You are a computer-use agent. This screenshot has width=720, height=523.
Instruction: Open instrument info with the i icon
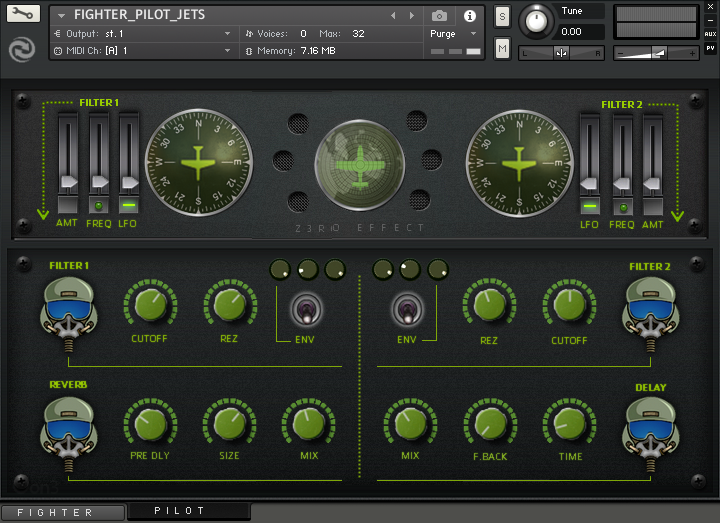(470, 16)
